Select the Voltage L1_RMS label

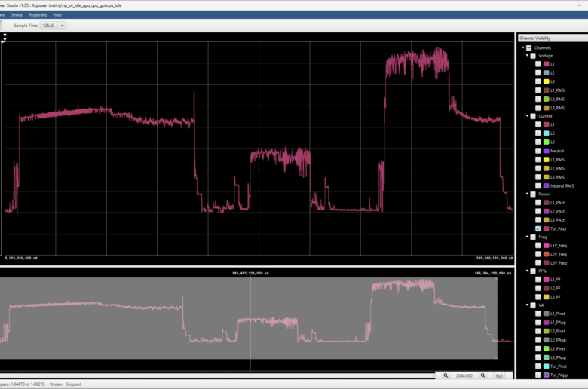tap(557, 90)
